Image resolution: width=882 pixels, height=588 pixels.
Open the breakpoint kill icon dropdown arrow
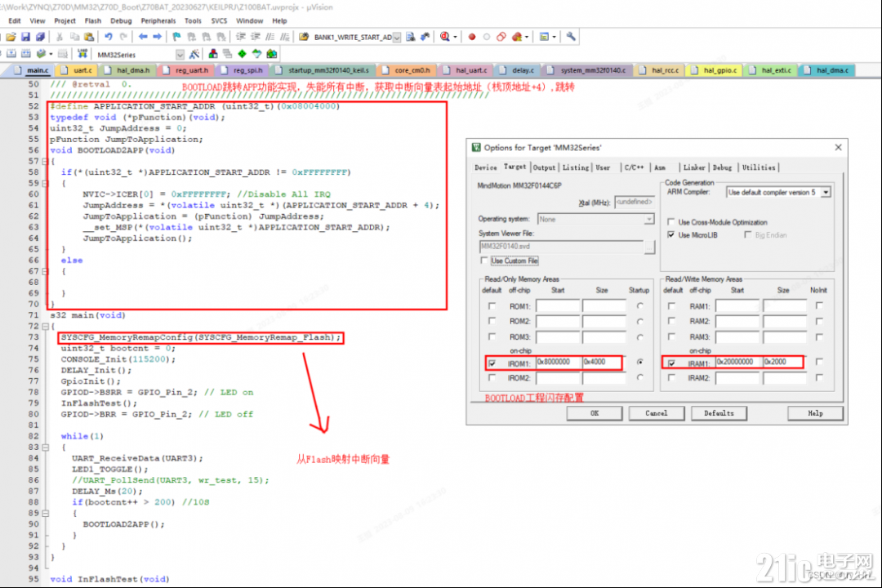(x=527, y=37)
